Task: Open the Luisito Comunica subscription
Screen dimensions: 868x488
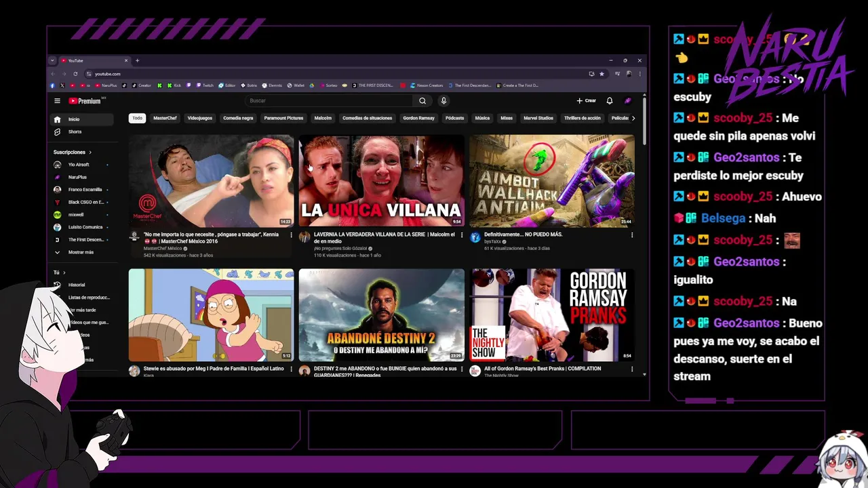Action: pos(81,227)
